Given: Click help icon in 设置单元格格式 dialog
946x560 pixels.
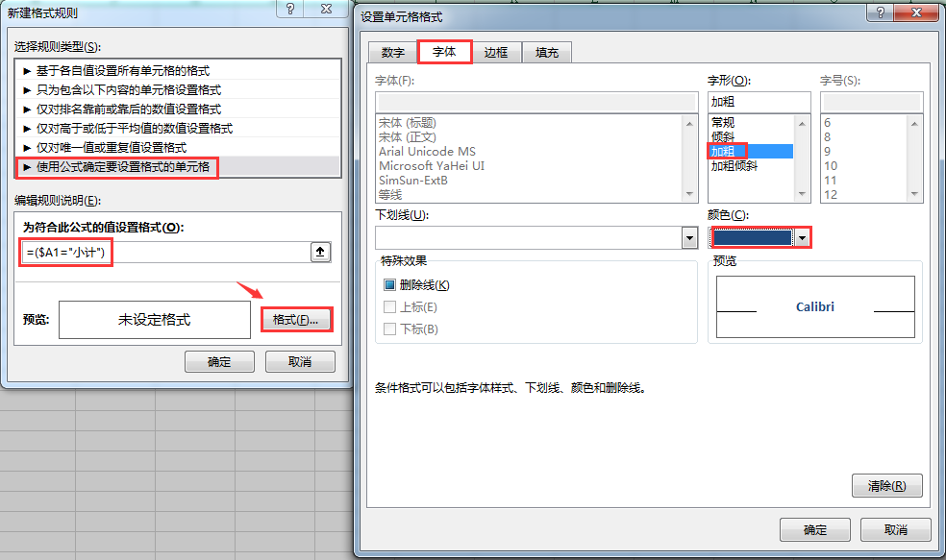Looking at the screenshot, I should coord(881,12).
